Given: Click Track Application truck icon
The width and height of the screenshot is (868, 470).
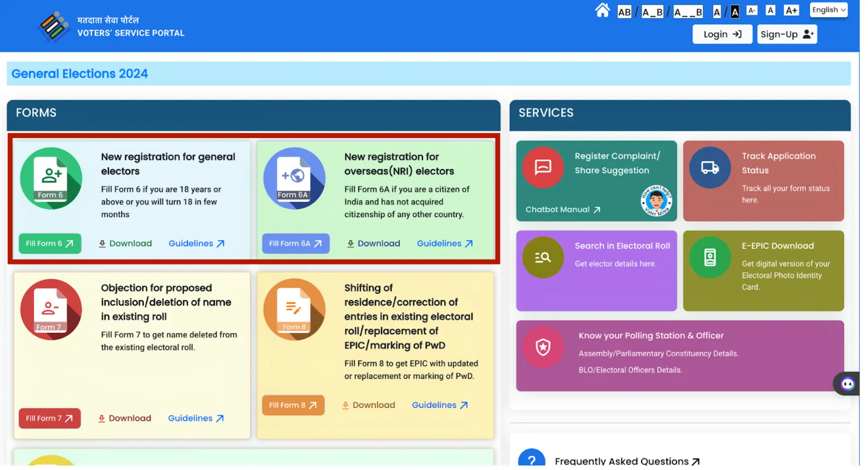Looking at the screenshot, I should click(710, 167).
